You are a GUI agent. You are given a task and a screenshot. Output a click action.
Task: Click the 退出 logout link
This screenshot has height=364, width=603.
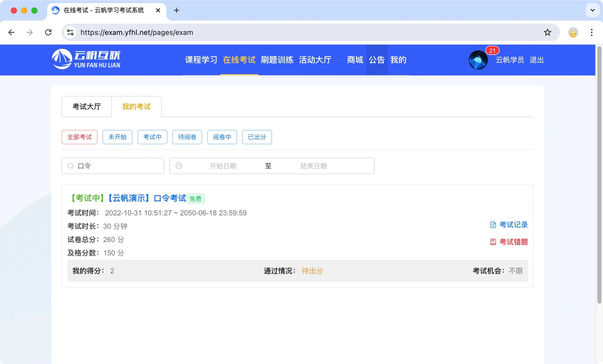536,60
